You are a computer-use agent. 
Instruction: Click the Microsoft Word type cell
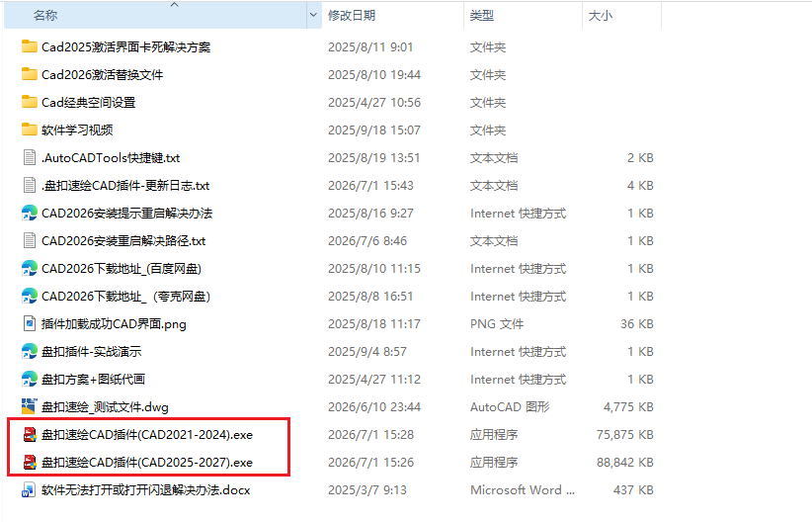tap(523, 490)
